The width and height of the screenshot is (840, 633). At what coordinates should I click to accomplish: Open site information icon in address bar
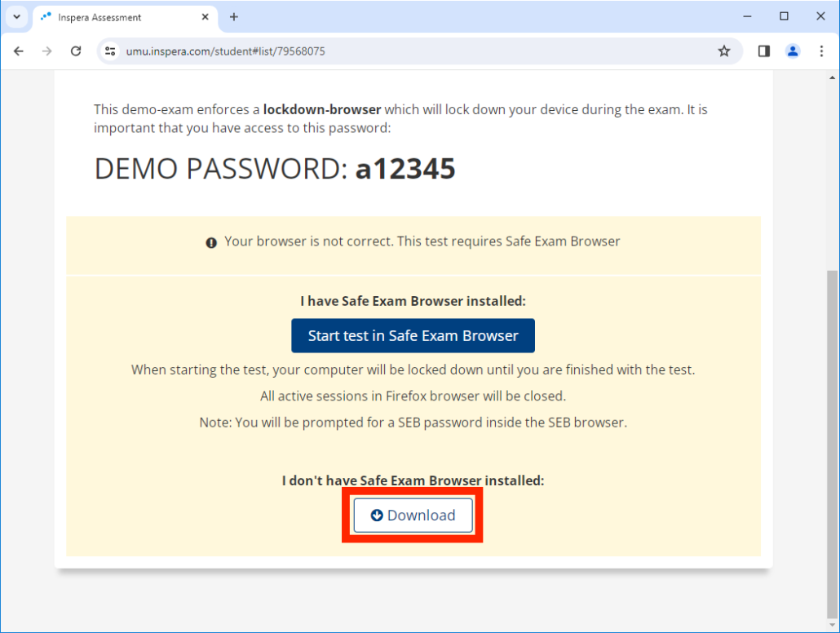tap(110, 51)
